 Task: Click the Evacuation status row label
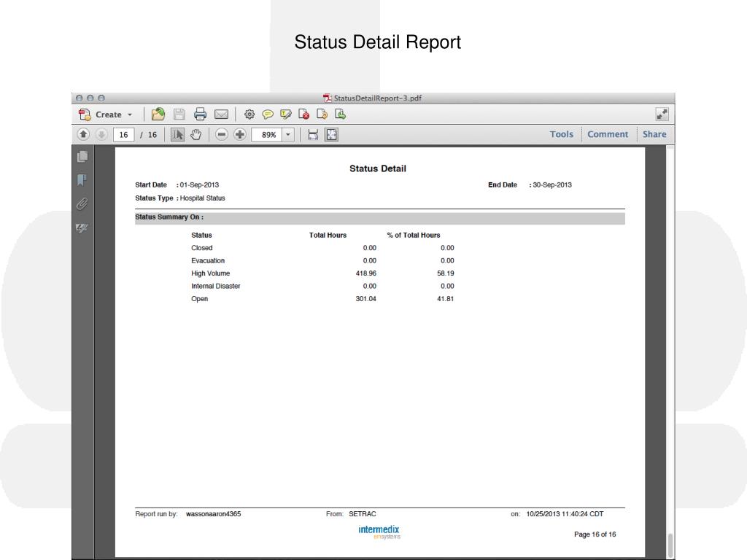pyautogui.click(x=208, y=261)
